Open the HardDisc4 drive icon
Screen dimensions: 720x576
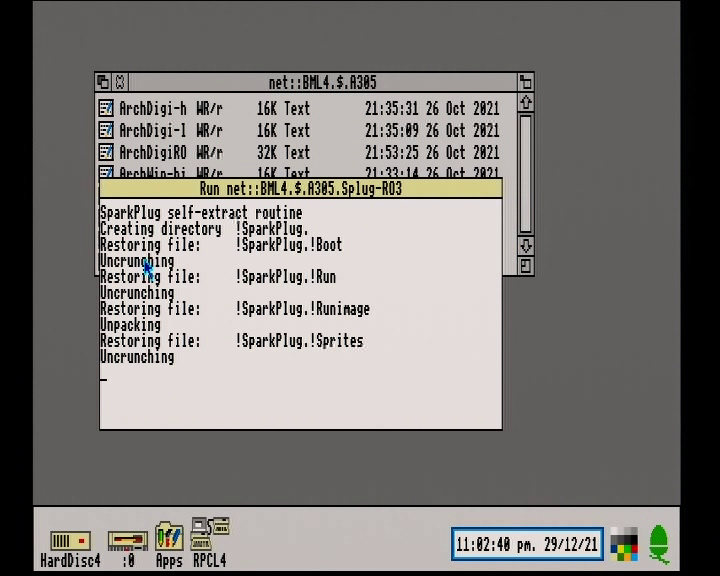coord(70,541)
